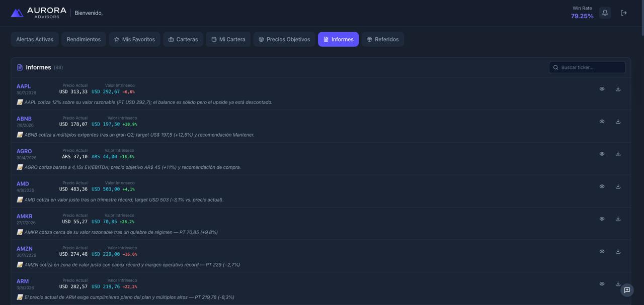Click the AMD ticker link
644x305 pixels.
pos(23,184)
